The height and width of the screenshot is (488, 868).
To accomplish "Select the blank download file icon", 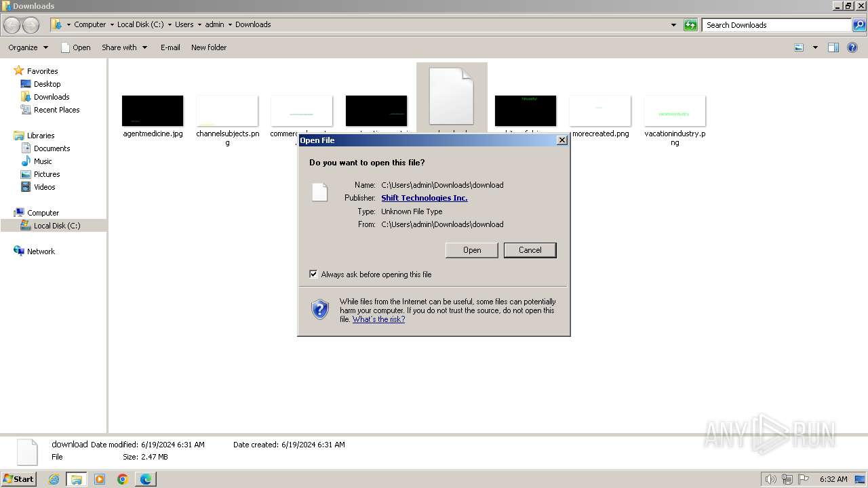I will (x=452, y=96).
